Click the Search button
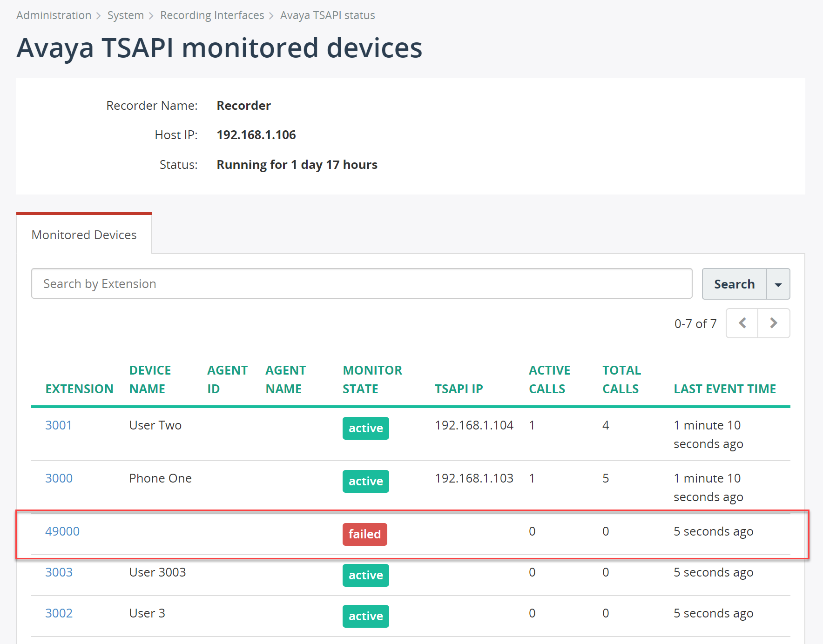This screenshot has width=823, height=644. click(735, 284)
